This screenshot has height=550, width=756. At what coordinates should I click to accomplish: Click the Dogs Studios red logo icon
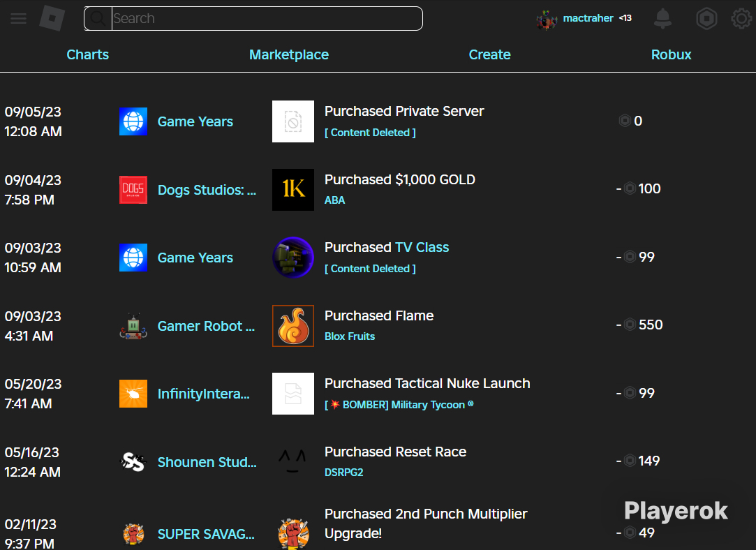click(133, 190)
